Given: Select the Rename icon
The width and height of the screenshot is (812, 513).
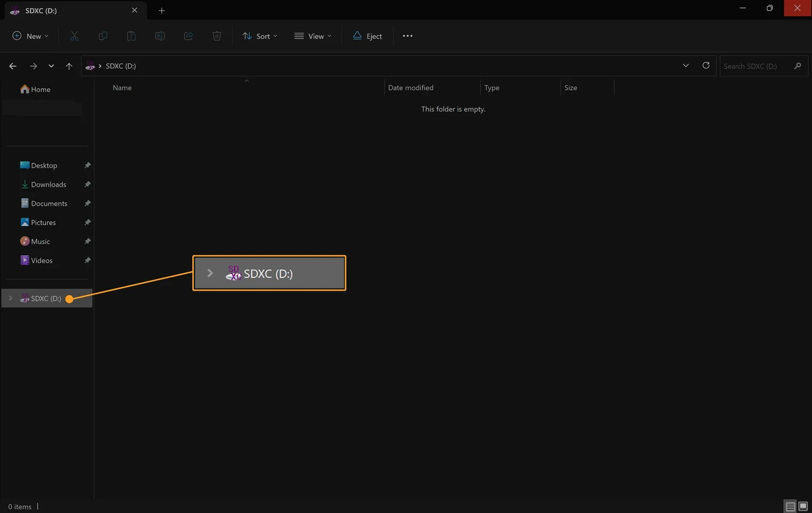Looking at the screenshot, I should pyautogui.click(x=160, y=36).
